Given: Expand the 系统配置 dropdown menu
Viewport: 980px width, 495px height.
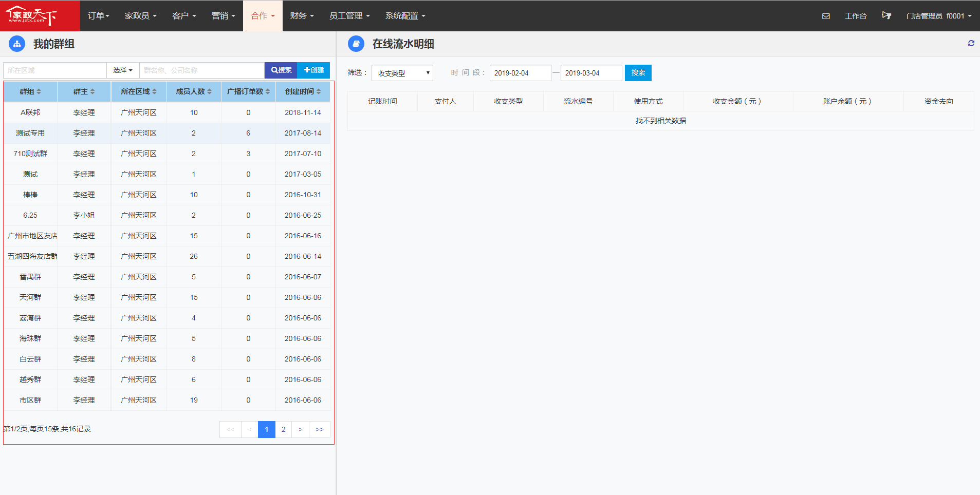Looking at the screenshot, I should 405,16.
